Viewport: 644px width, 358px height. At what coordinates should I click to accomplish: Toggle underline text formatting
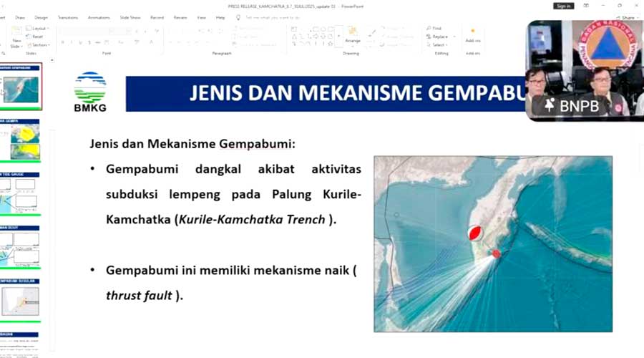(x=81, y=42)
